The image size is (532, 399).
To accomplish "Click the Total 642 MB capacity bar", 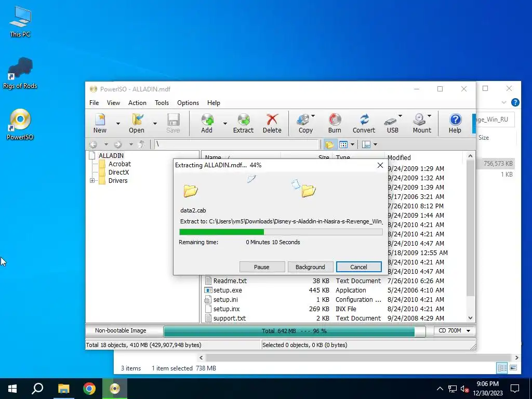I will coord(294,331).
